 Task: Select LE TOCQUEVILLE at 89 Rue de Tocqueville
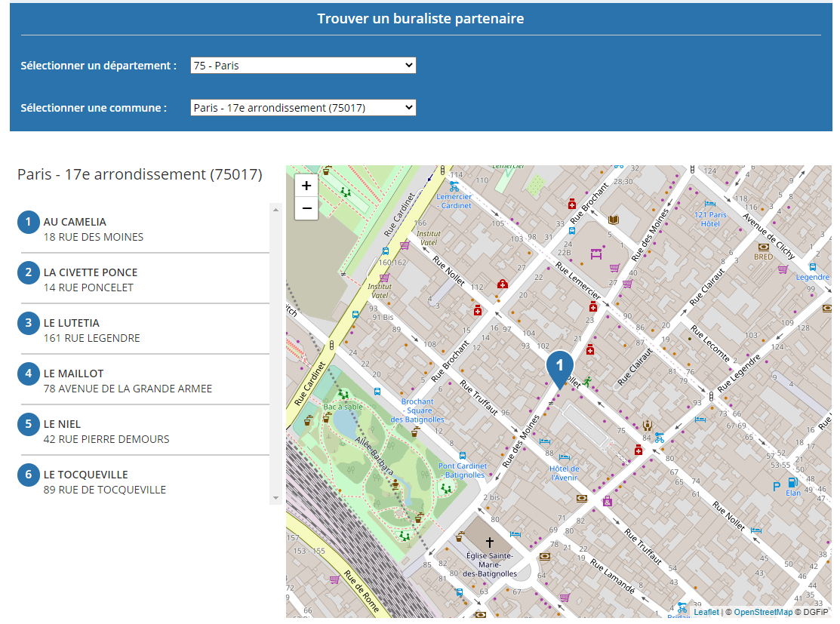pyautogui.click(x=85, y=475)
